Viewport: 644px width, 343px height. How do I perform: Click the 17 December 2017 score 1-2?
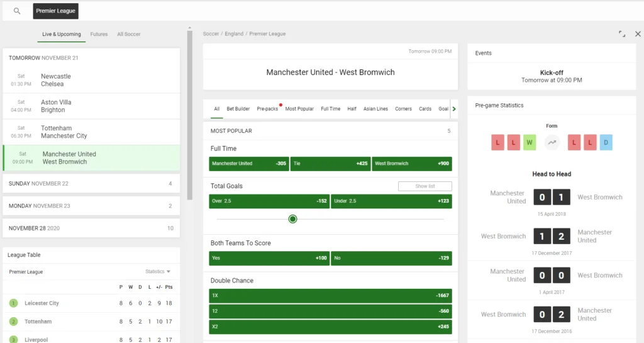[552, 236]
